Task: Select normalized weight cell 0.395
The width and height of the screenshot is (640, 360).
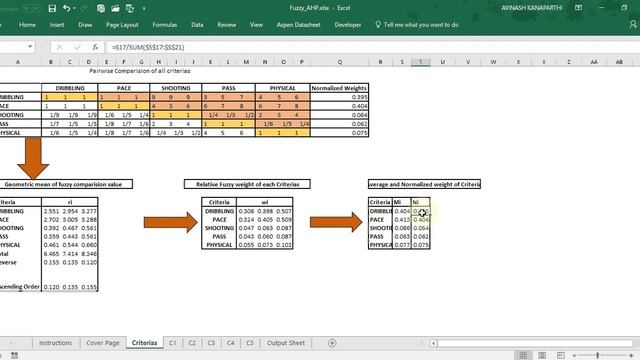Action: (339, 97)
